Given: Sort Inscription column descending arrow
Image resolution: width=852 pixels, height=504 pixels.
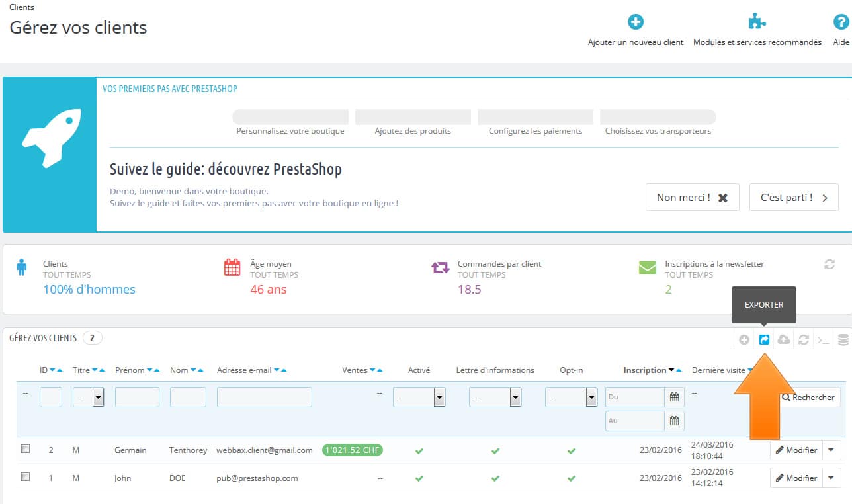Looking at the screenshot, I should coord(671,370).
